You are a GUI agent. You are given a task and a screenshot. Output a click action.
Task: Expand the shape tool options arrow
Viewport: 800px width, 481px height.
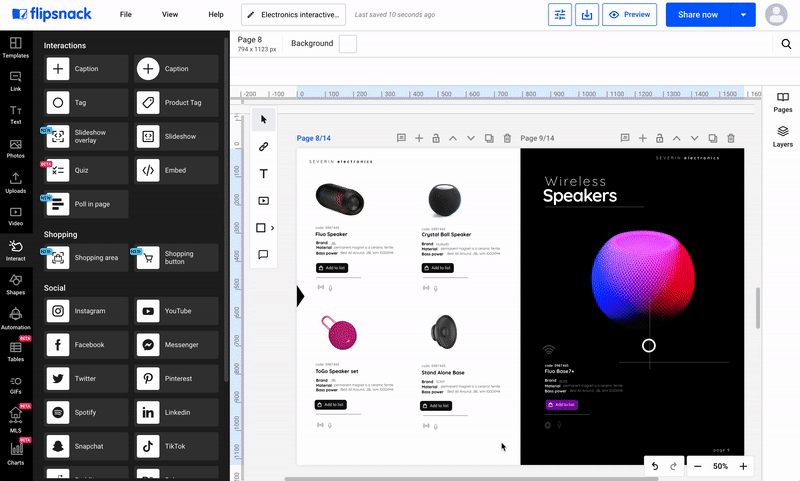pyautogui.click(x=272, y=228)
